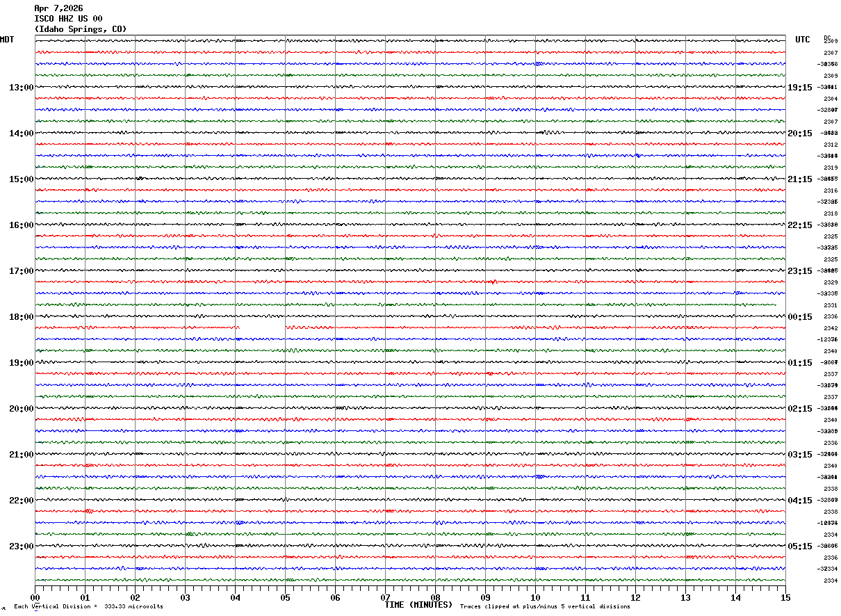Click the 05:15 UTC time label
Viewport: 841px width, 616px height.
(799, 546)
